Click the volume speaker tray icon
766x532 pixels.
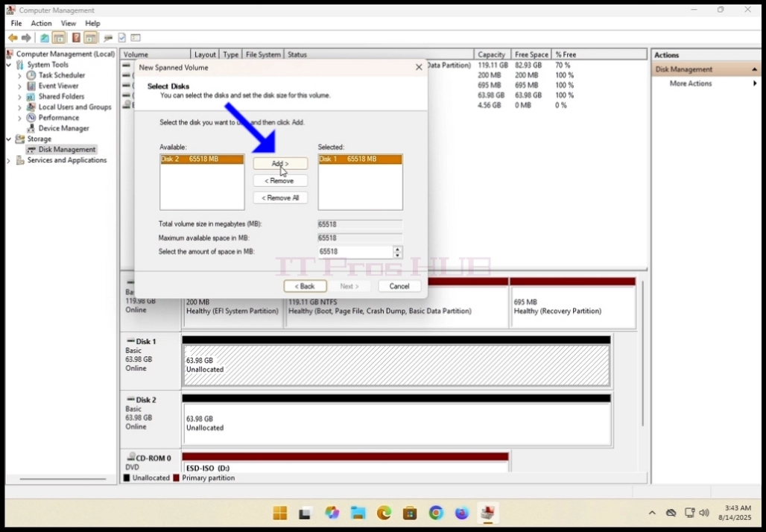click(704, 513)
